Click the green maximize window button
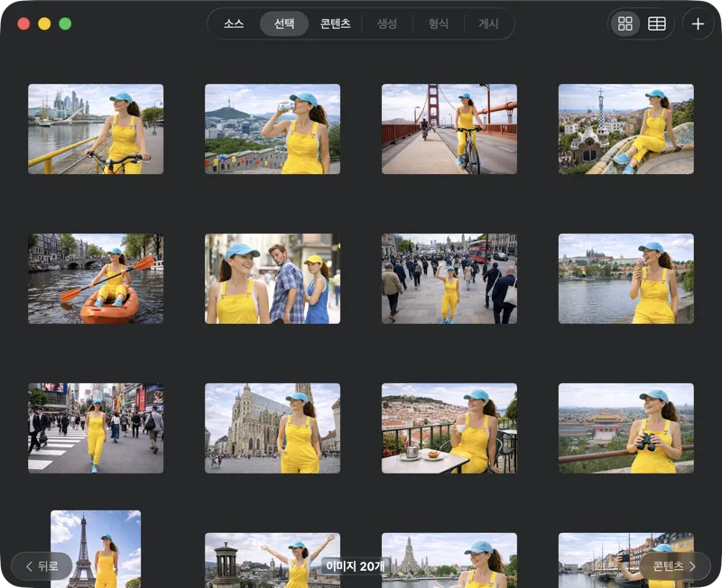Image resolution: width=722 pixels, height=588 pixels. pyautogui.click(x=65, y=24)
